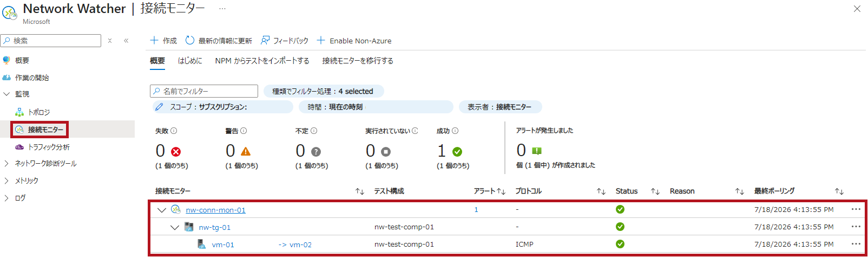Screen dimensions: 868x257
Task: Click the 作成 create button
Action: 163,41
